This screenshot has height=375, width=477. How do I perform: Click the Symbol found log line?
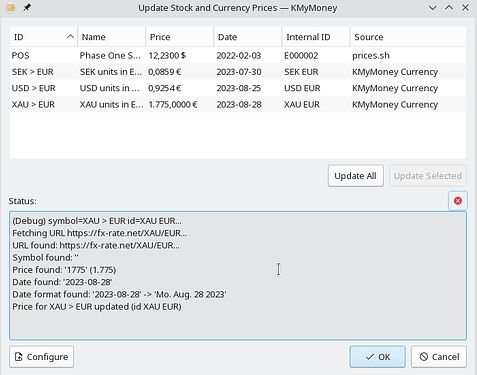pos(46,258)
